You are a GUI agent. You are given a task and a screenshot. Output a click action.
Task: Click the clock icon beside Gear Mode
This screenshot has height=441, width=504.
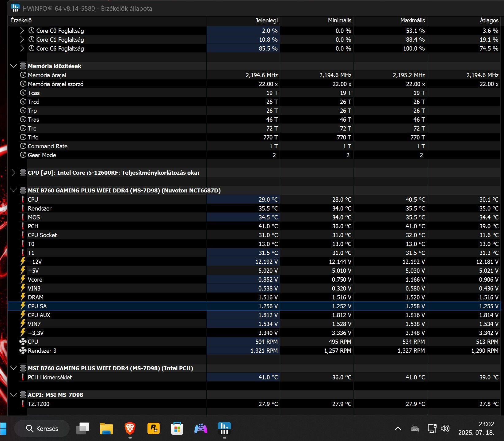[x=23, y=155]
